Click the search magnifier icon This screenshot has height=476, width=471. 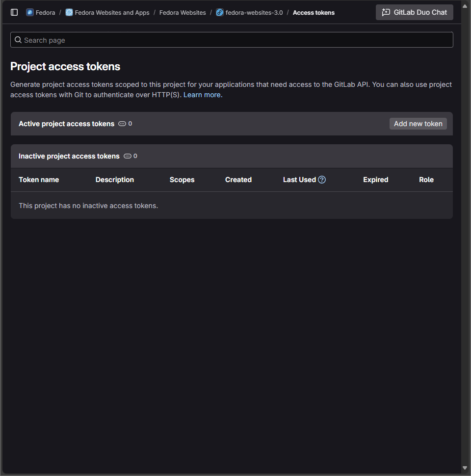[x=18, y=39]
